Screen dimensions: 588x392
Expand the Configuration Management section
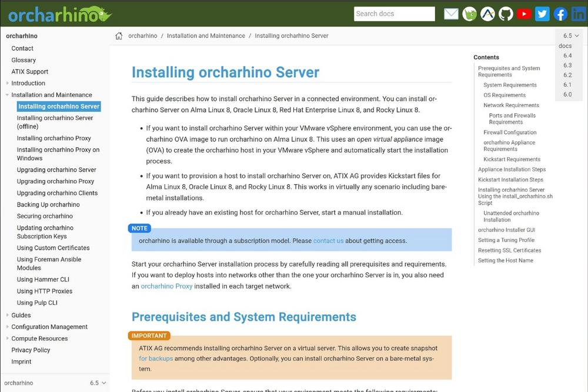point(7,327)
